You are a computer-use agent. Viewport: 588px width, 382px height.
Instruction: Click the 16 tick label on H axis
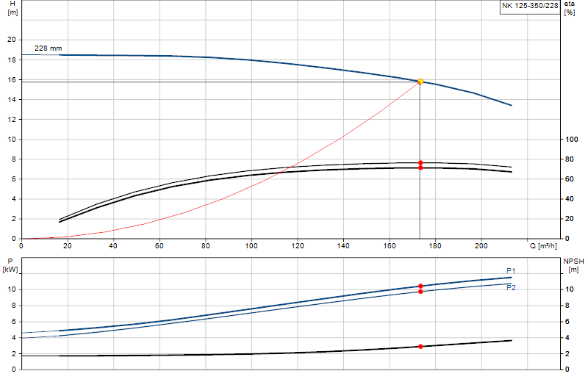click(x=12, y=79)
